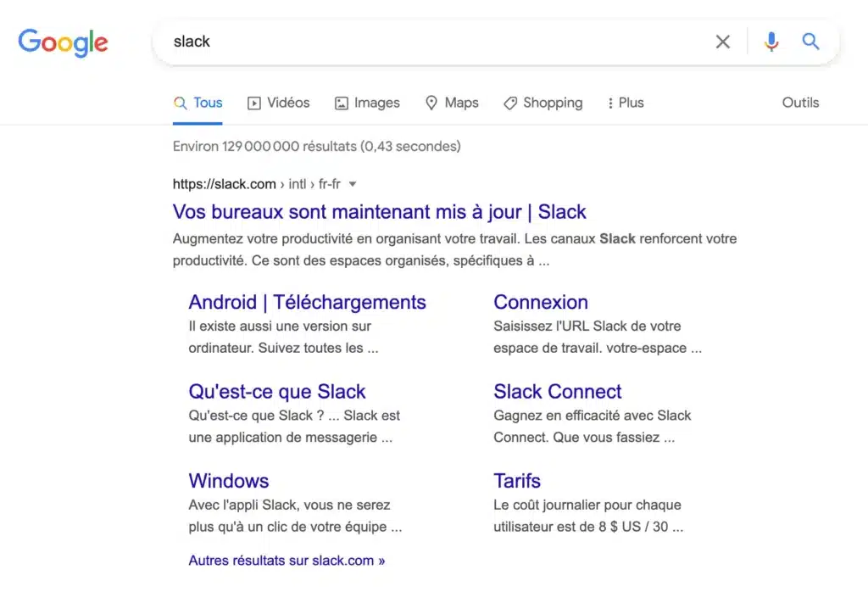
Task: Visit the Slack Connect sitelink
Action: point(557,392)
